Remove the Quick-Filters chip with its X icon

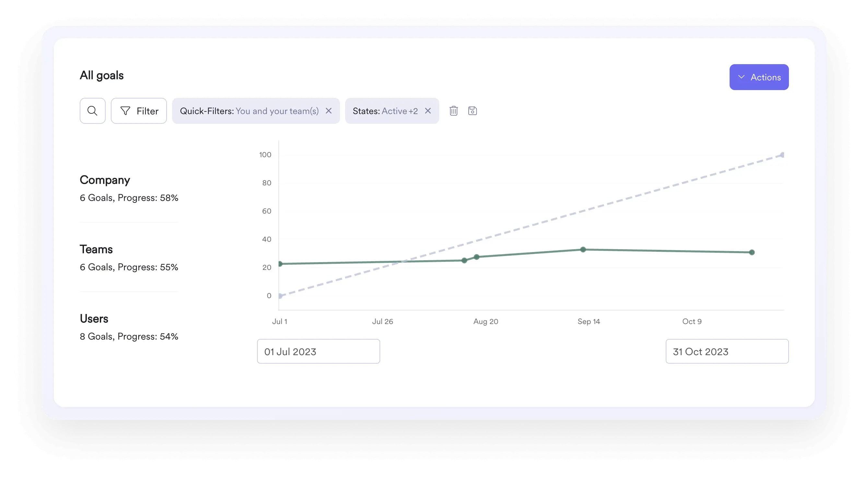point(329,111)
